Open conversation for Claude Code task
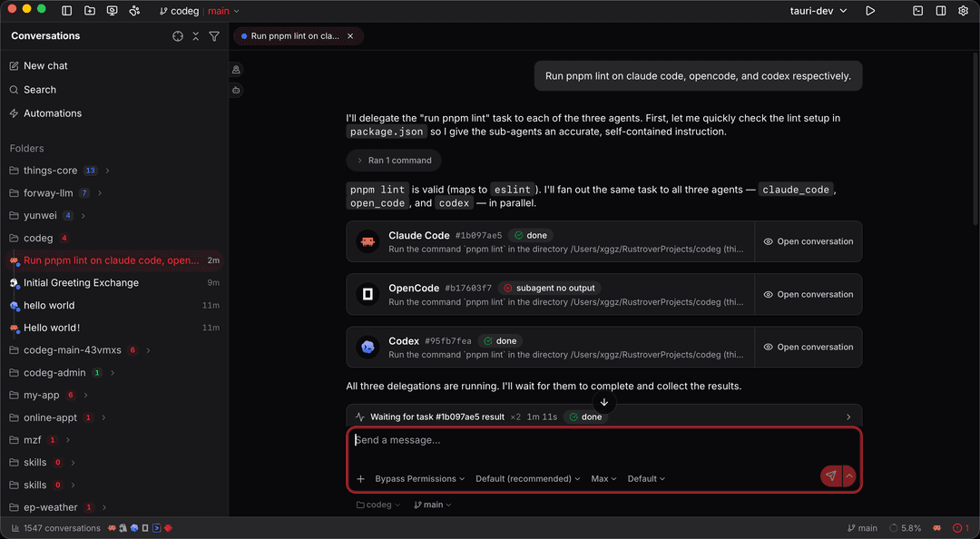The width and height of the screenshot is (980, 539). [x=808, y=241]
